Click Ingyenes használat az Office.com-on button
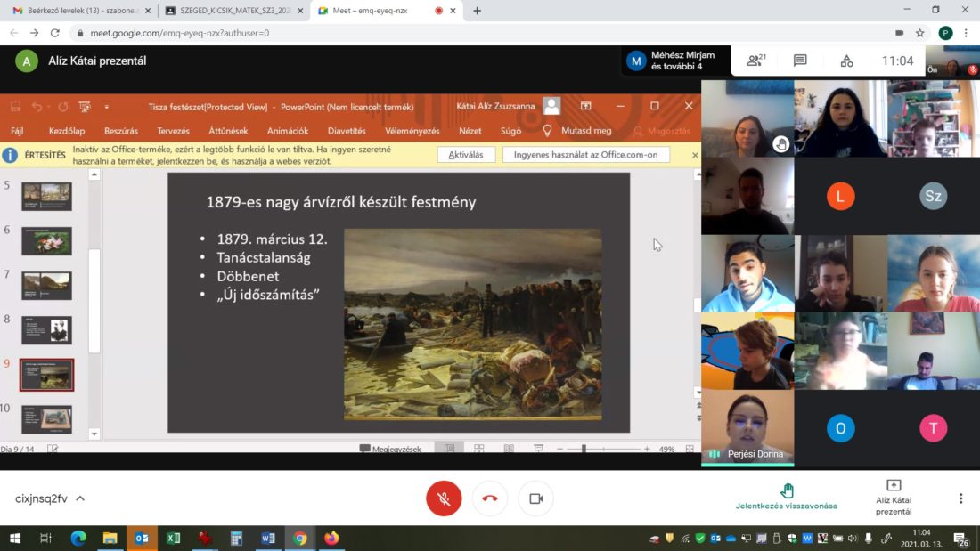Screen dimensions: 980x551 coord(585,155)
